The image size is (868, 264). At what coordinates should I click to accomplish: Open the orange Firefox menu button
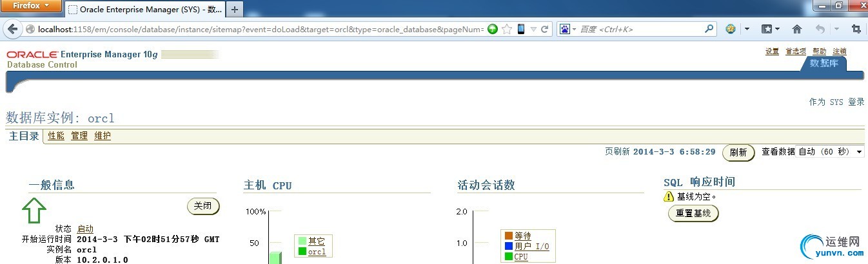point(31,6)
